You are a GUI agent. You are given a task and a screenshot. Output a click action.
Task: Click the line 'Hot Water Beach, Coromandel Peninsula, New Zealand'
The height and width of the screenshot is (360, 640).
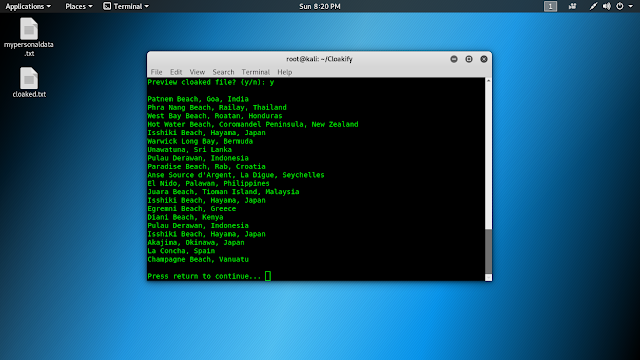253,124
